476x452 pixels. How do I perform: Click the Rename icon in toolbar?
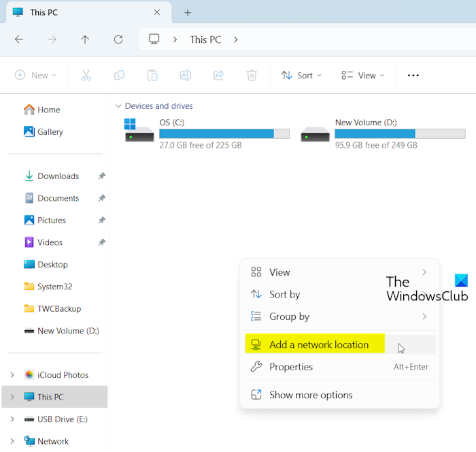click(185, 76)
